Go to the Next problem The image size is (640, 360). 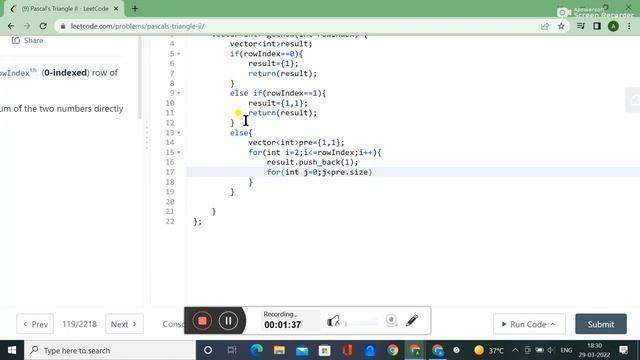124,324
